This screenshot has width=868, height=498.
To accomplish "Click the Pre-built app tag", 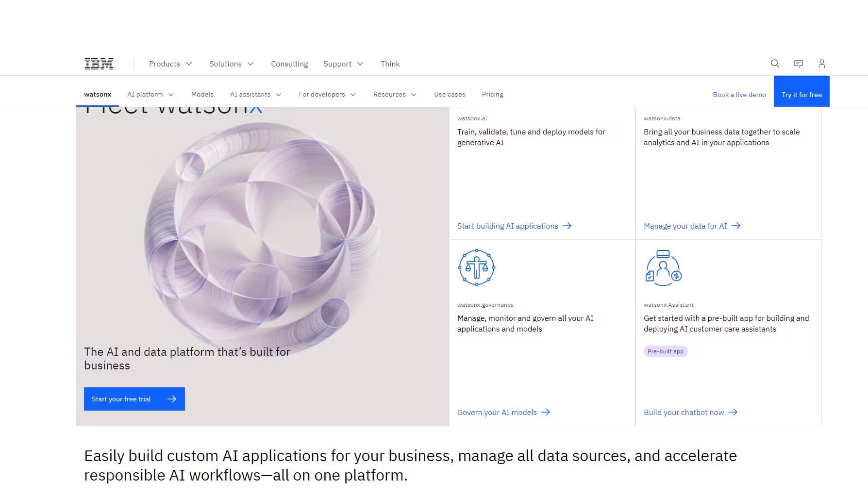I will pos(666,351).
